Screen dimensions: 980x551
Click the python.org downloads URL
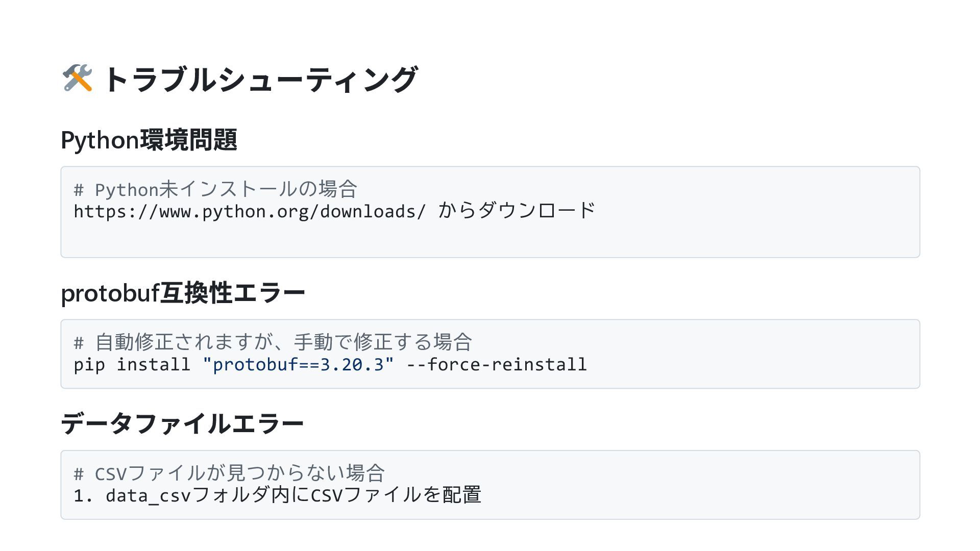click(x=250, y=211)
